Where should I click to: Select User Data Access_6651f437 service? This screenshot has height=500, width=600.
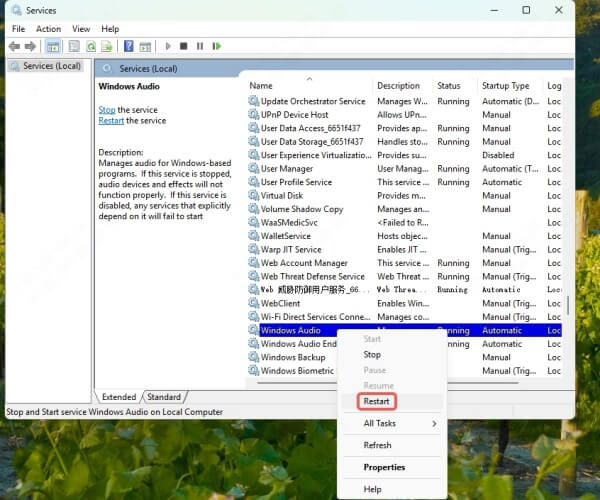click(405, 128)
